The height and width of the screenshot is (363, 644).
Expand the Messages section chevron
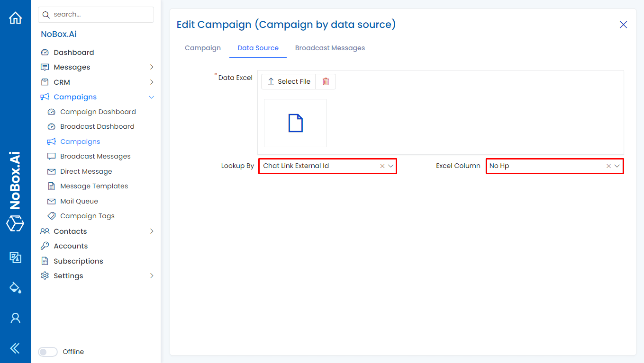click(x=152, y=67)
